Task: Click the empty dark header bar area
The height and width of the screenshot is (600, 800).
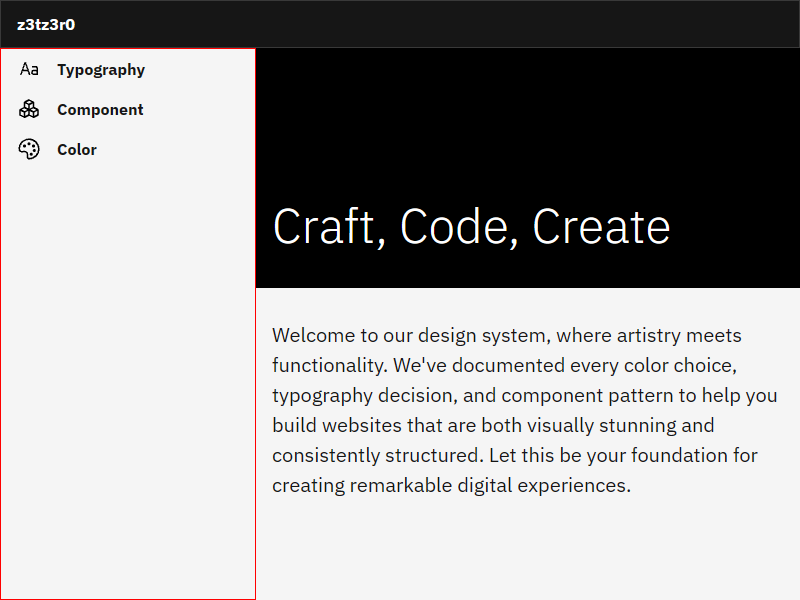Action: [450, 24]
